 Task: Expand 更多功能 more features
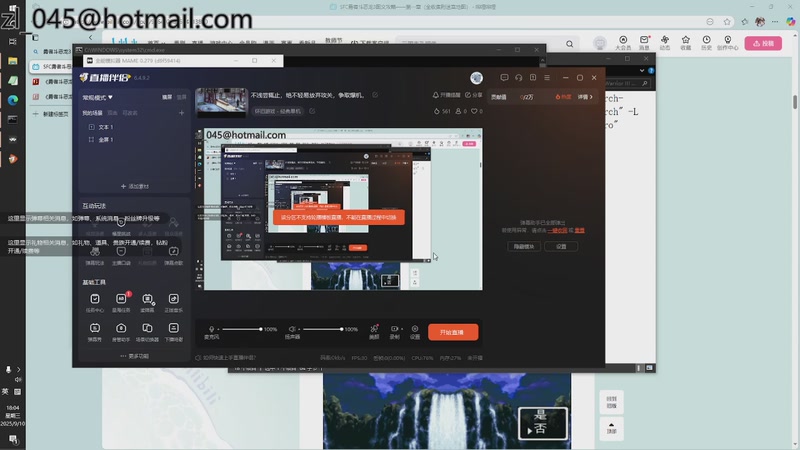135,356
